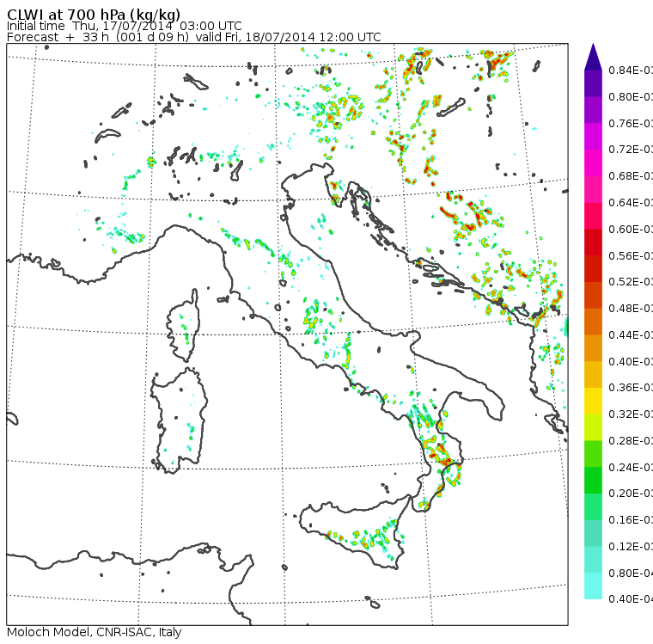
Task: Select the dark green band above 0.20E-03
Action: [593, 480]
